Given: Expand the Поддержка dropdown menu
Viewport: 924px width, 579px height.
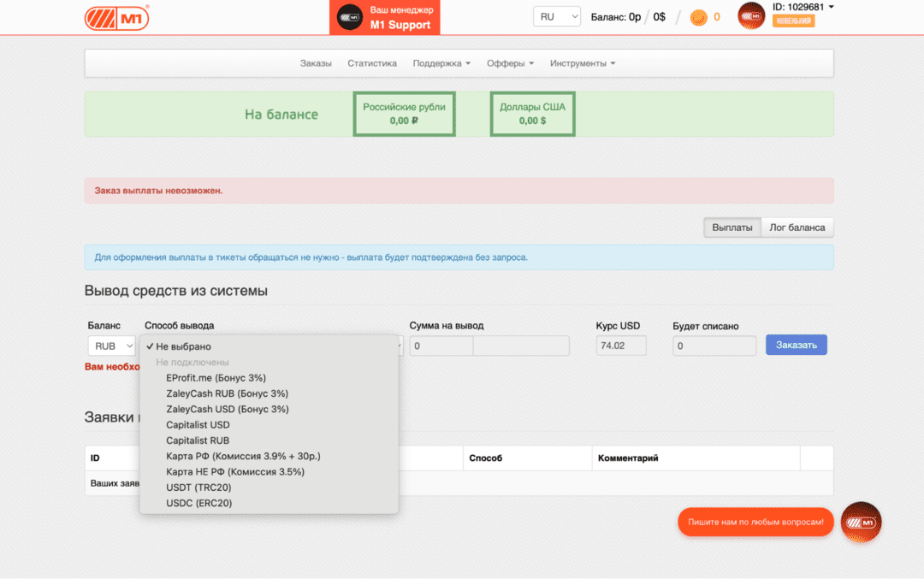Looking at the screenshot, I should [441, 63].
